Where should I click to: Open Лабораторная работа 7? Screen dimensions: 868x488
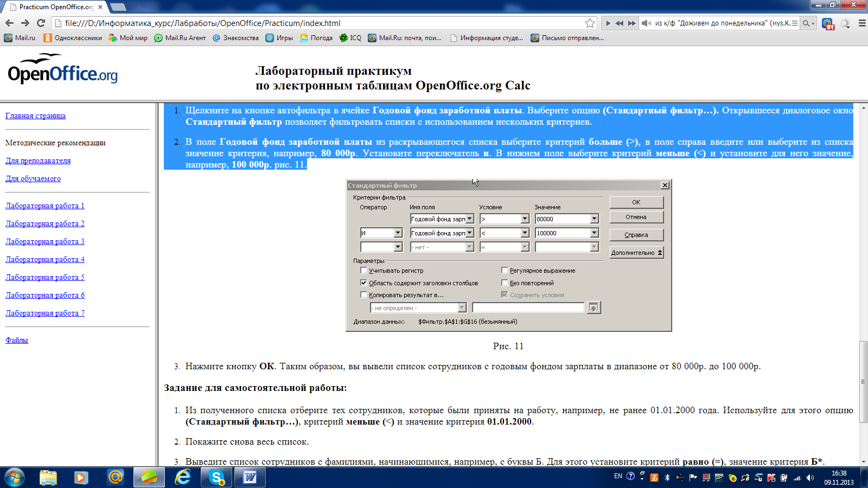45,313
